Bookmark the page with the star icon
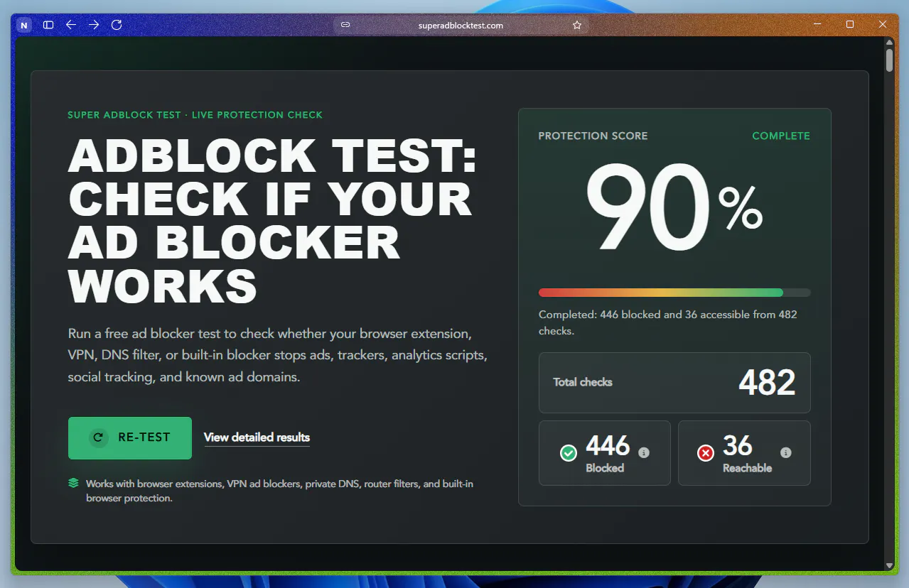Viewport: 909px width, 588px height. (x=577, y=25)
